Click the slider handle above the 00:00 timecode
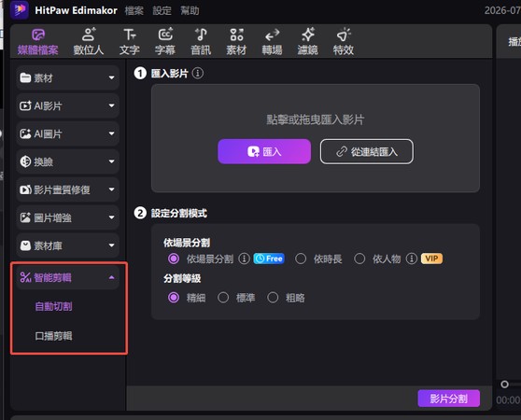The image size is (521, 420). pos(504,385)
